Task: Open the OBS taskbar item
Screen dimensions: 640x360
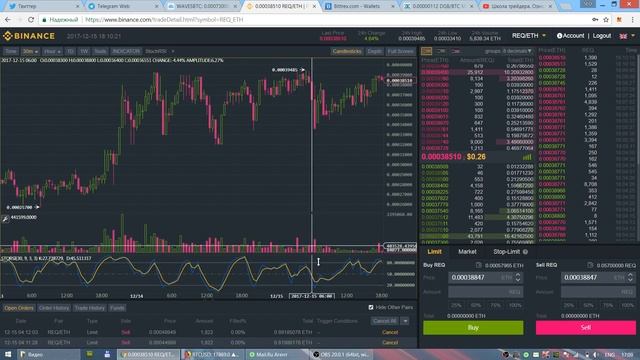Action: 341,354
